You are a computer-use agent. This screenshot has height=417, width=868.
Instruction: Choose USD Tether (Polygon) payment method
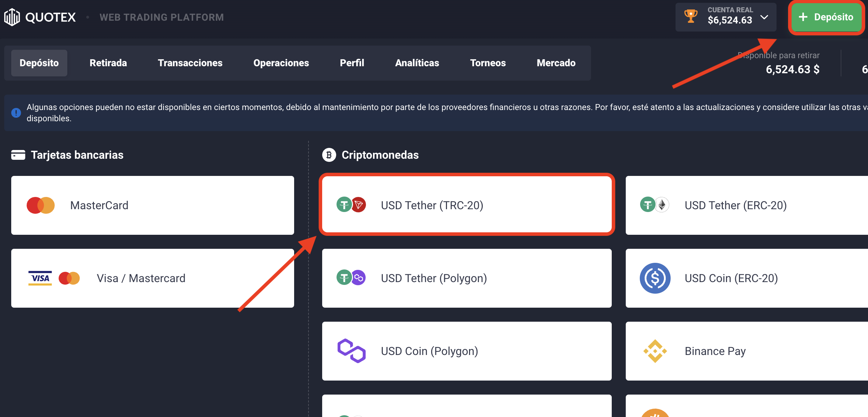[x=467, y=278]
